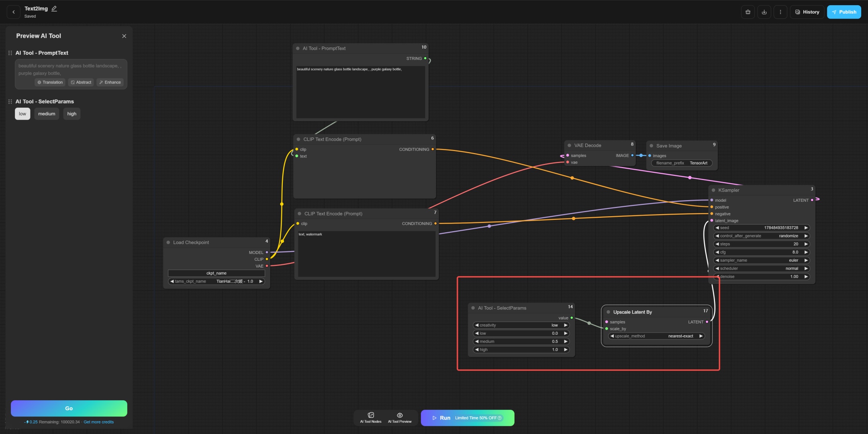Click the sampler_name right arrow in KSampler
The image size is (868, 434).
806,260
